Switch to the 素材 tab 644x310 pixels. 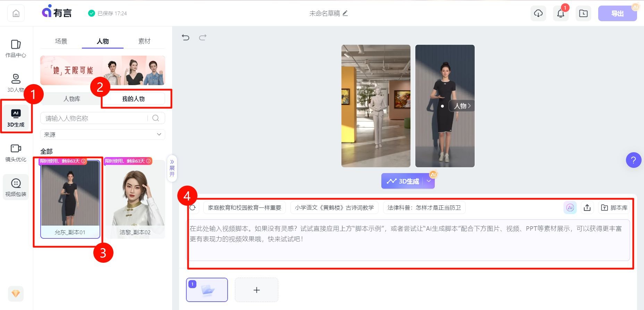coord(144,41)
